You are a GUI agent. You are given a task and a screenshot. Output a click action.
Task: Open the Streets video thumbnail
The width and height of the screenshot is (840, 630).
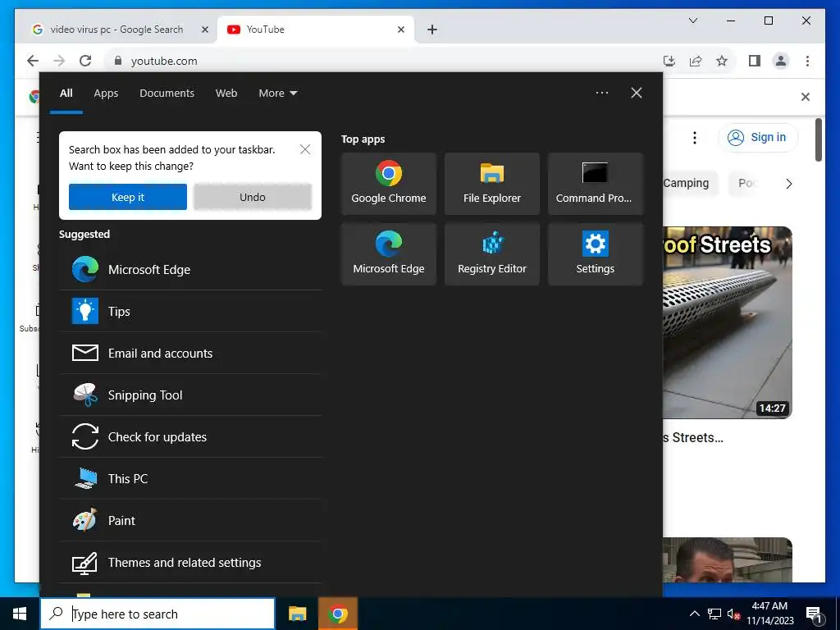click(728, 322)
